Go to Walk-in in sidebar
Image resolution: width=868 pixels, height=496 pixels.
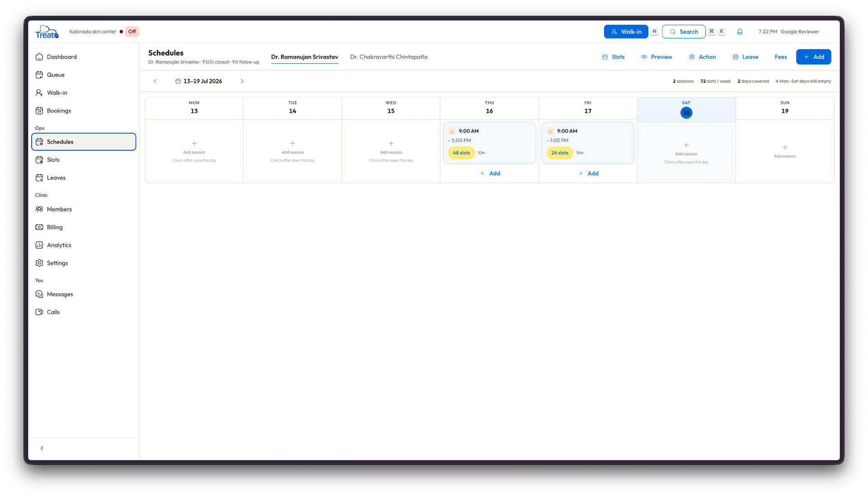click(x=84, y=93)
